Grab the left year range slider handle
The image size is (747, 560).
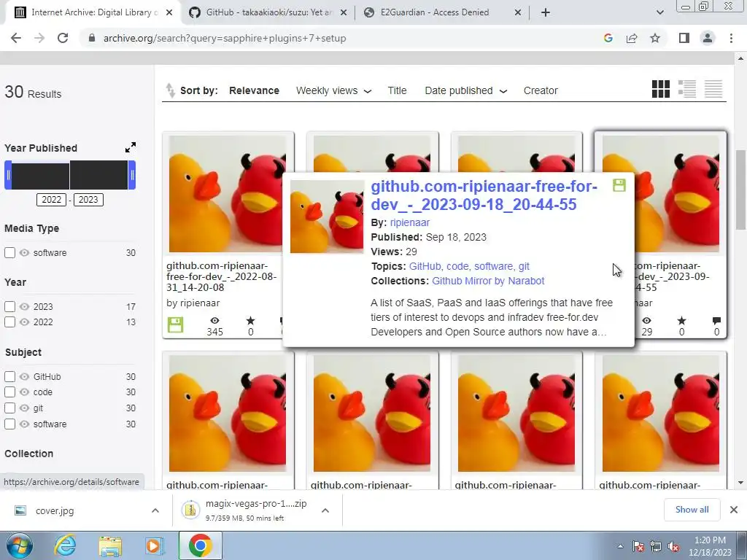click(x=8, y=175)
